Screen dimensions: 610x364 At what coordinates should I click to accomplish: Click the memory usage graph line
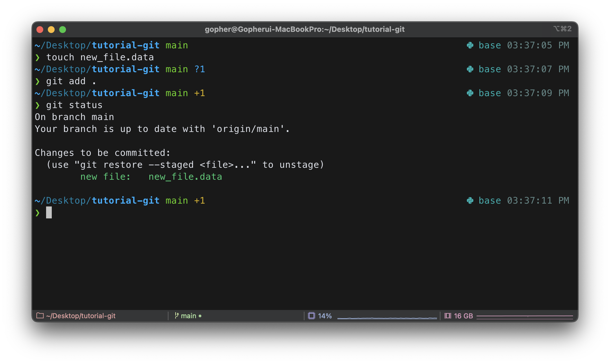click(525, 316)
